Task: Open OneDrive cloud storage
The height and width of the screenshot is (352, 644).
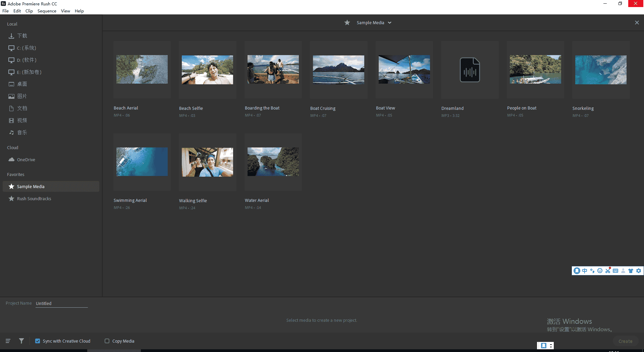Action: coord(26,160)
